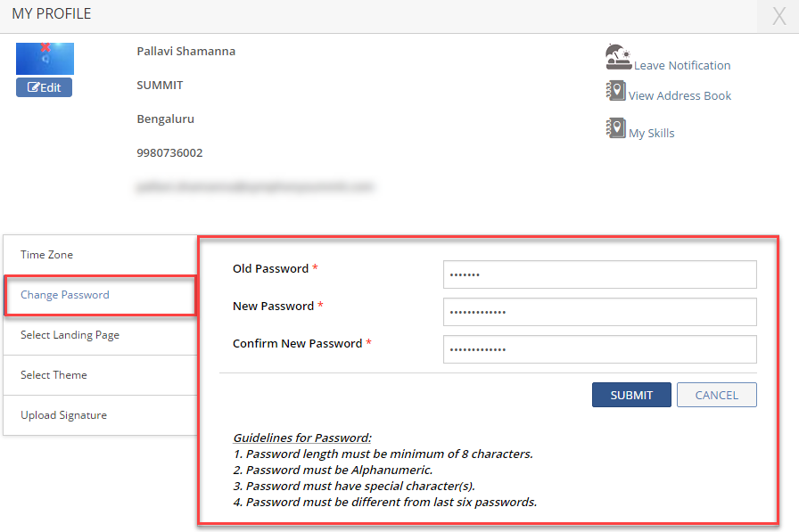Open the View Address Book link
The height and width of the screenshot is (532, 799).
[680, 96]
